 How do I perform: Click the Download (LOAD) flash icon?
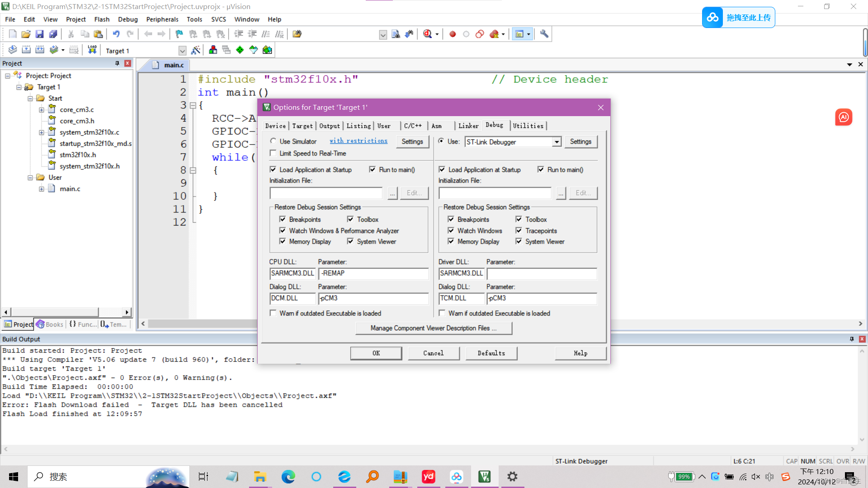(x=92, y=50)
